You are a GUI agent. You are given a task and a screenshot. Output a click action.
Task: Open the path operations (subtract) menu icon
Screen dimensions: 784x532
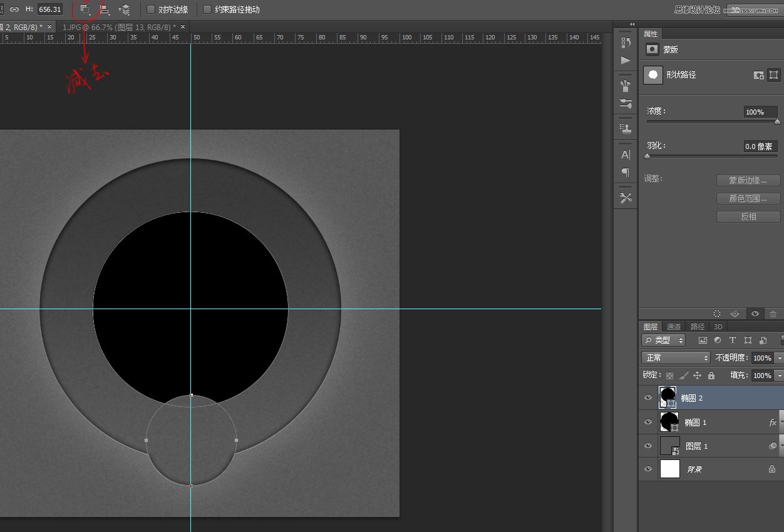coord(85,9)
